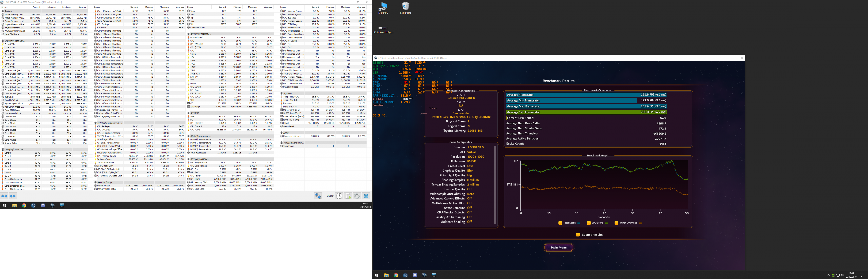Image resolution: width=868 pixels, height=279 pixels.
Task: Toggle the Driver Overhead graph checkbox
Action: point(617,223)
